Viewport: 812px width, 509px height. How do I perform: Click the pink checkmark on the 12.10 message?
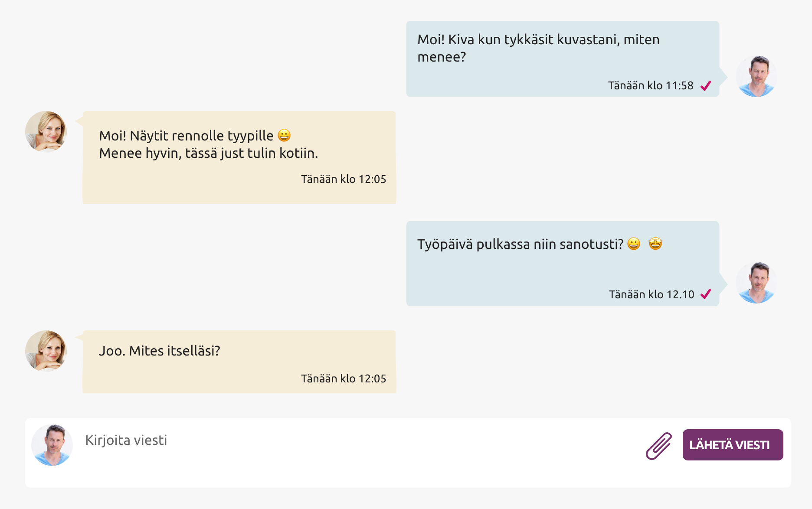(x=706, y=294)
